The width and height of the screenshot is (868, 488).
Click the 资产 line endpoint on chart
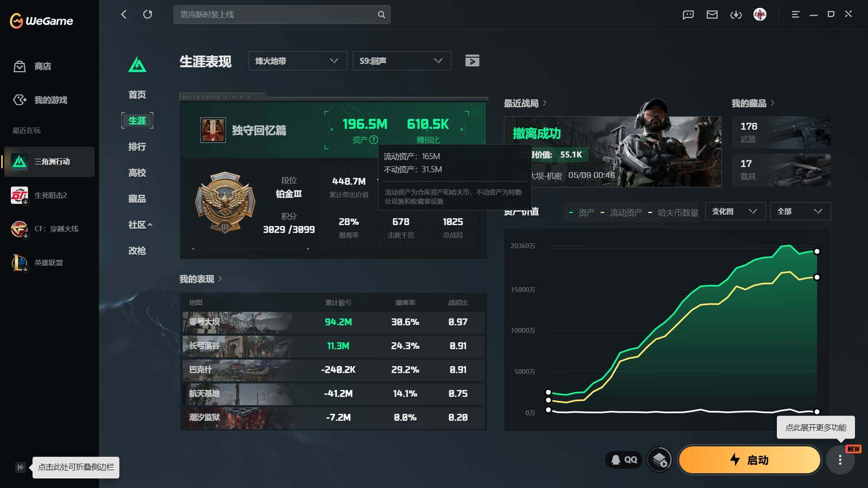[817, 251]
